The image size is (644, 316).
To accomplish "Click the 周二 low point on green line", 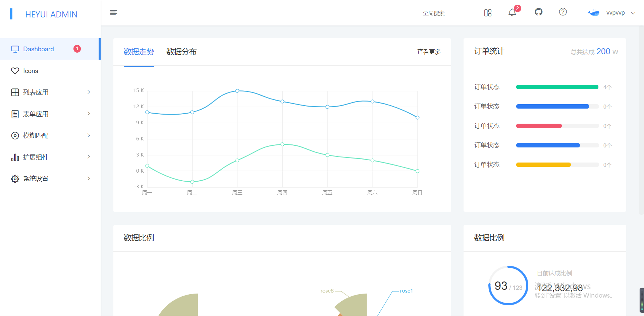I will pyautogui.click(x=192, y=182).
